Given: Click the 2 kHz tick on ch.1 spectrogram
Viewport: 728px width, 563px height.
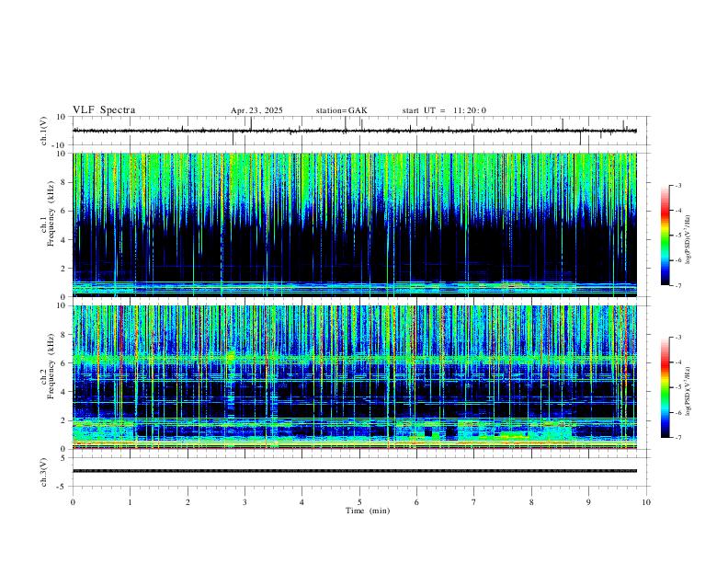Looking at the screenshot, I should (64, 269).
